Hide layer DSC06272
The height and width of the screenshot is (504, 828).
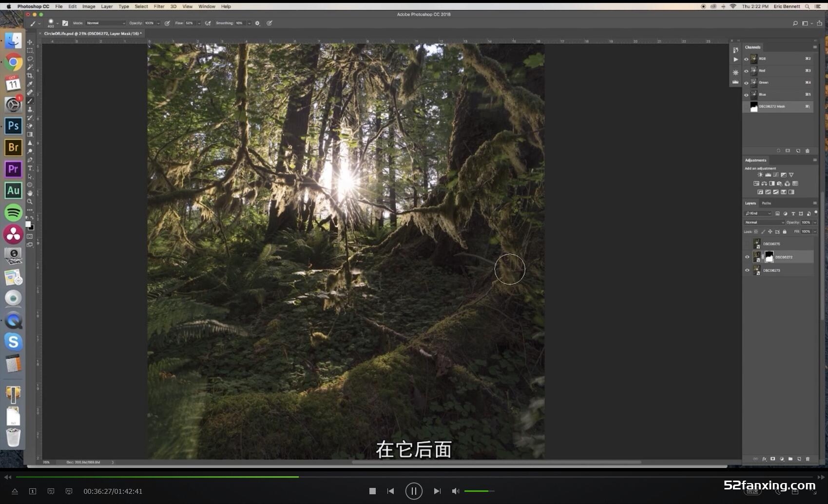click(747, 257)
